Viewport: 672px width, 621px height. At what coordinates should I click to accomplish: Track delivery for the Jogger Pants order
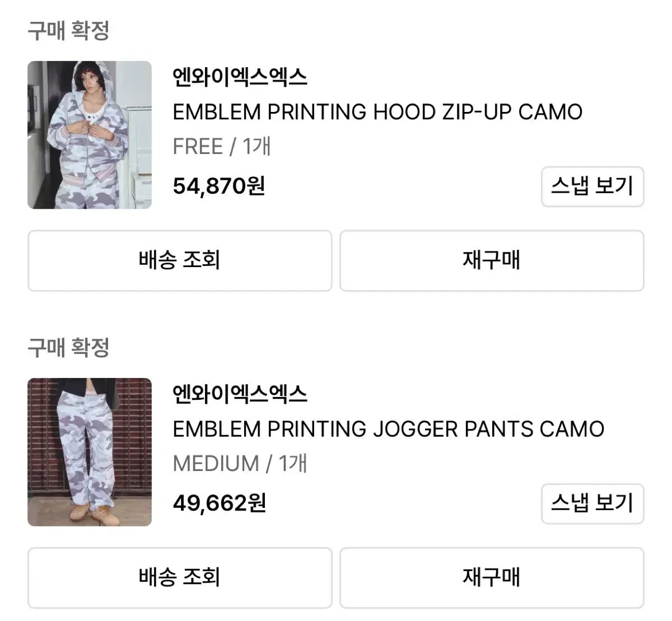pyautogui.click(x=180, y=577)
